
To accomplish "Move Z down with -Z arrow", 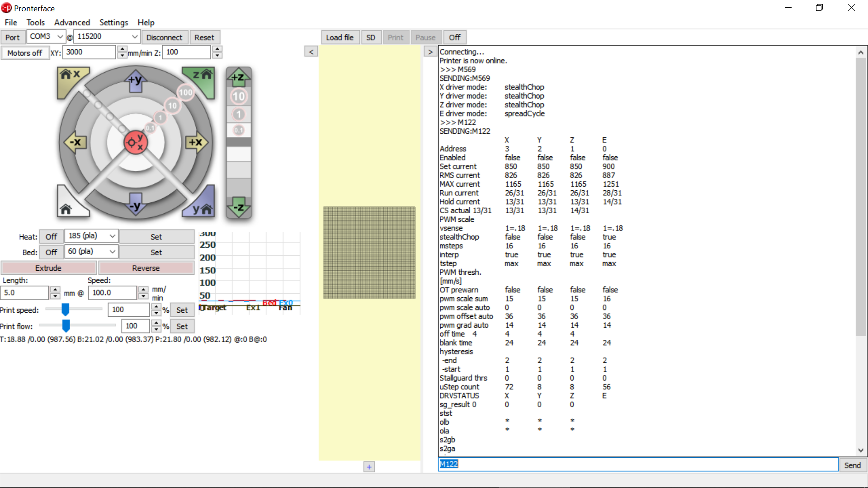I will [238, 208].
